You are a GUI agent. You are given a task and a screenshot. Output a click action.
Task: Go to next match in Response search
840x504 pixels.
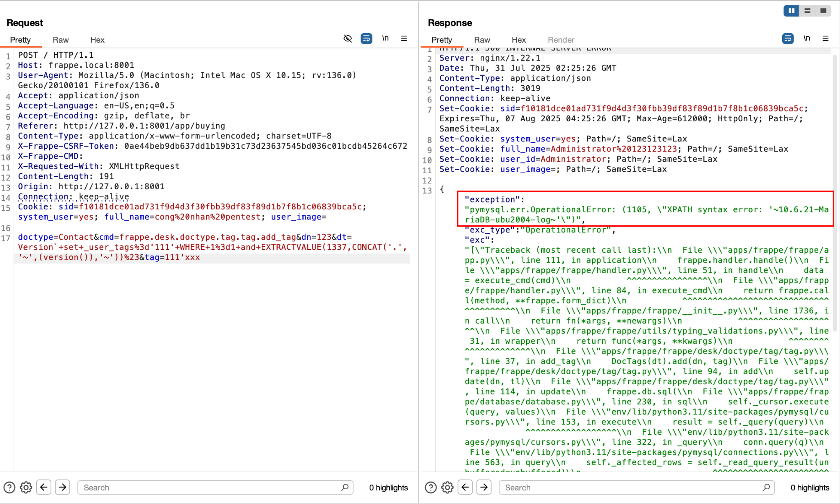pyautogui.click(x=484, y=487)
